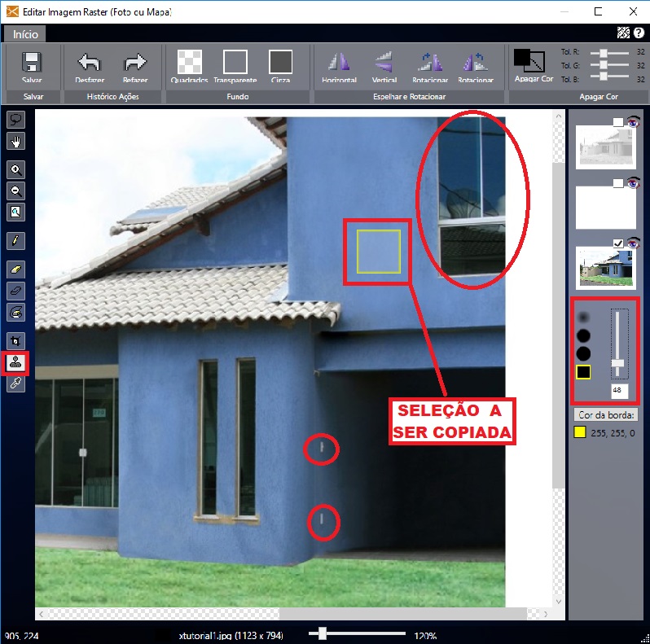Hide the top layer using its eye icon
650x644 pixels.
point(633,122)
